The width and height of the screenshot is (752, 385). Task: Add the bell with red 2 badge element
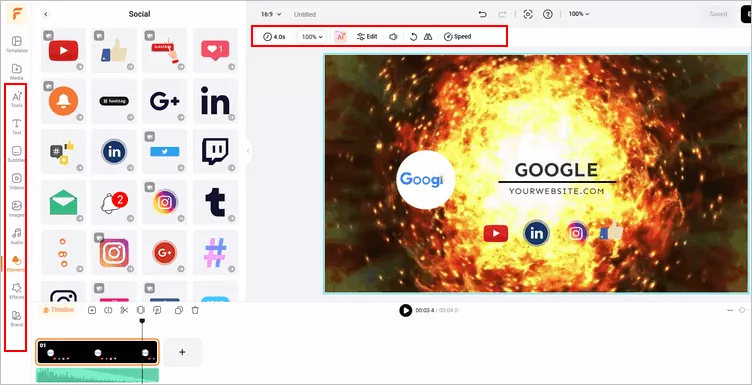[x=114, y=202]
